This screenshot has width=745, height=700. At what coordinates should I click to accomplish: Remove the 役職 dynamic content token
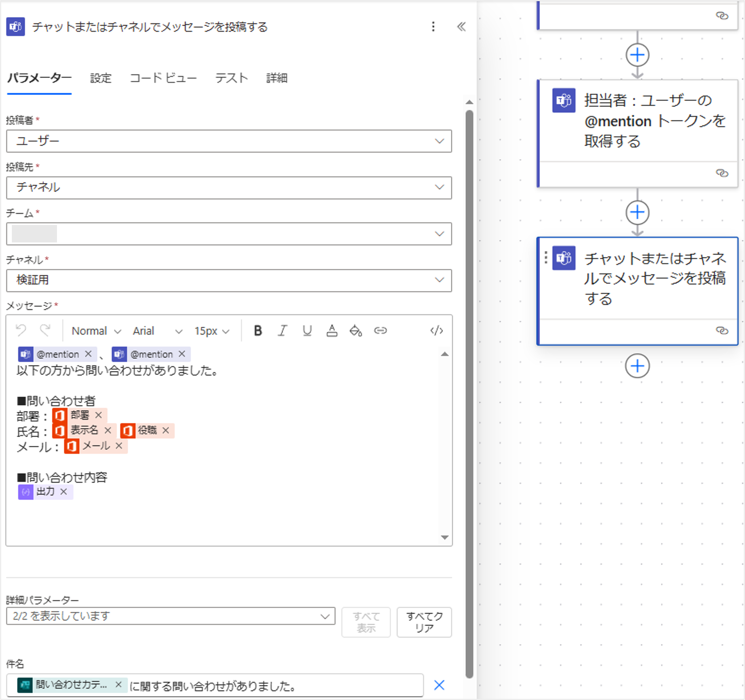coord(166,431)
